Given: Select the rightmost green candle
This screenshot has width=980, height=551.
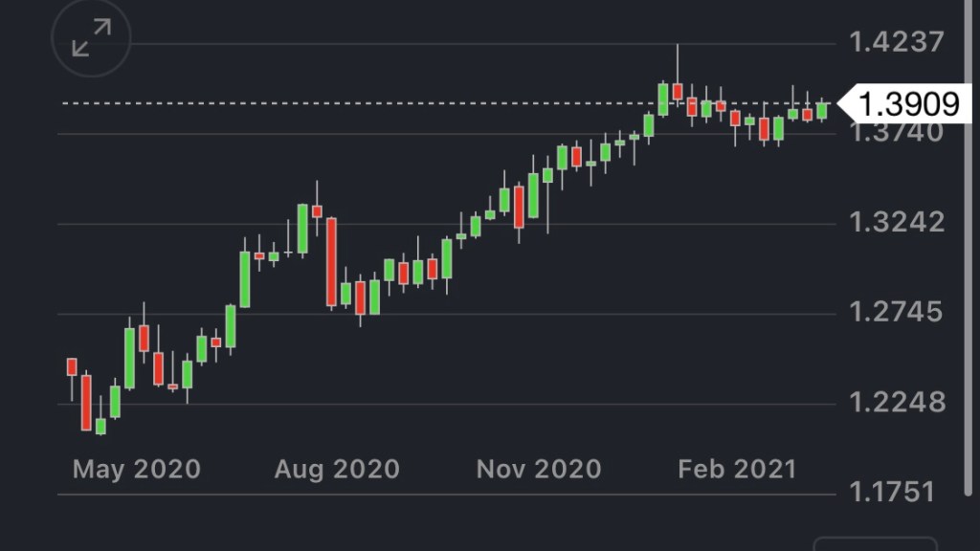Looking at the screenshot, I should click(821, 111).
